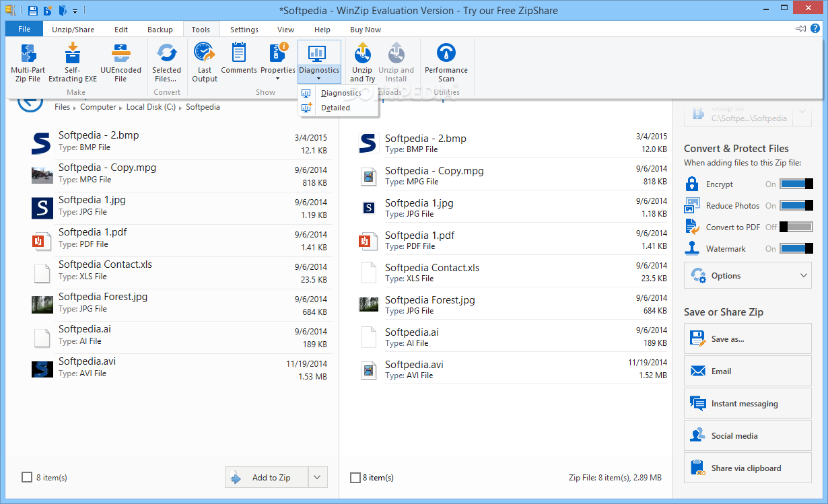Click the Encrypt lock icon

pyautogui.click(x=692, y=184)
